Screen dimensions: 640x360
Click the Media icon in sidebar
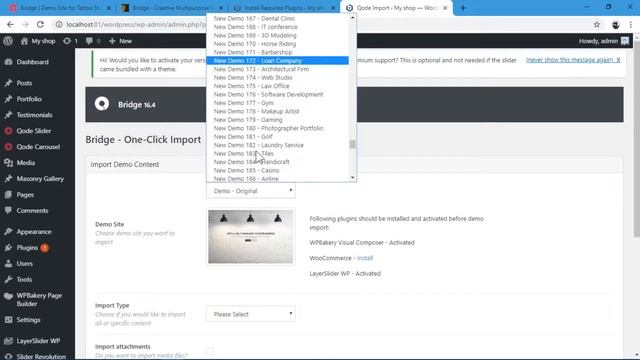tap(8, 162)
